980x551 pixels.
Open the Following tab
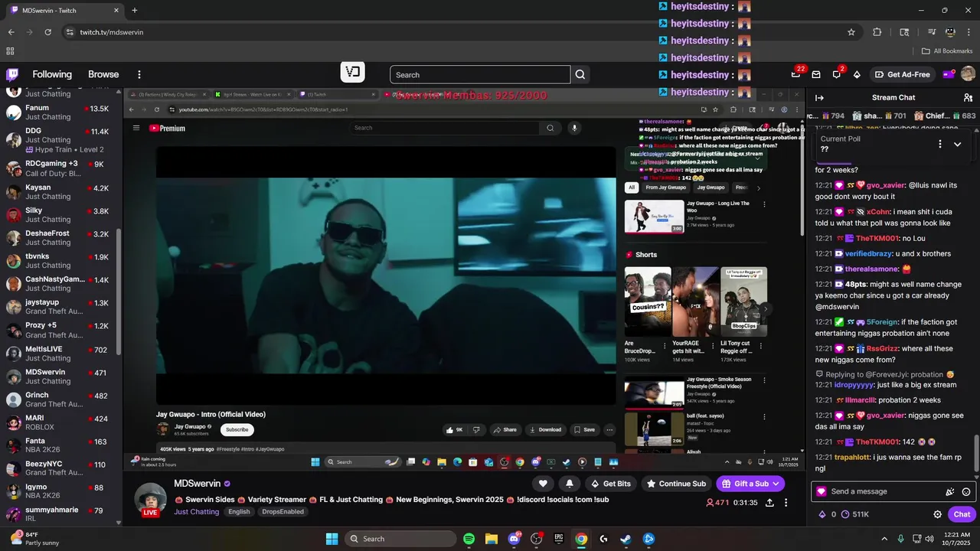52,74
